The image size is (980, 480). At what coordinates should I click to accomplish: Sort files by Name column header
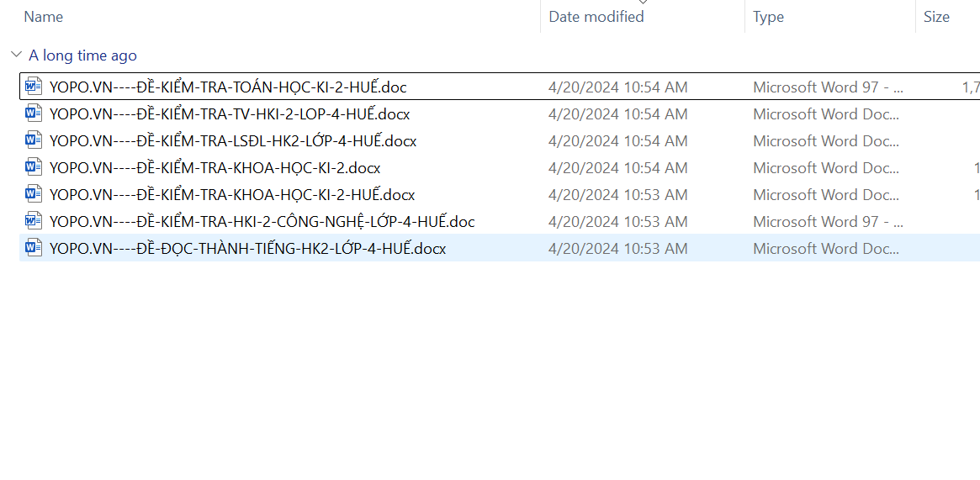(44, 17)
